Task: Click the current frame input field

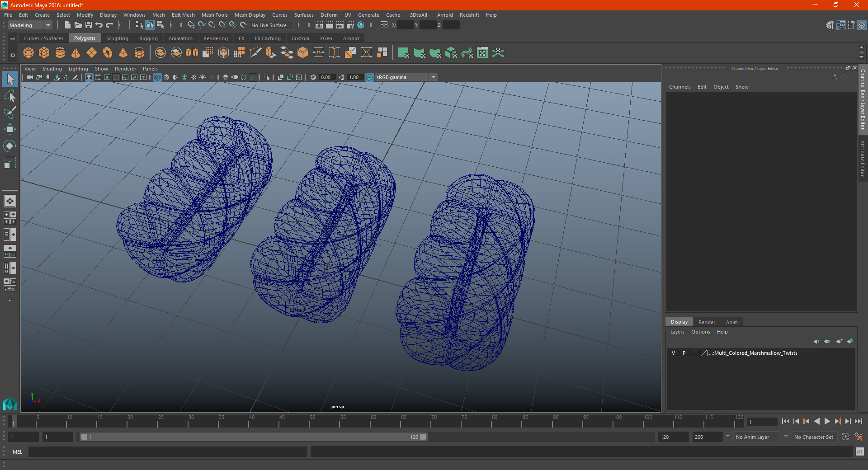Action: pyautogui.click(x=762, y=422)
